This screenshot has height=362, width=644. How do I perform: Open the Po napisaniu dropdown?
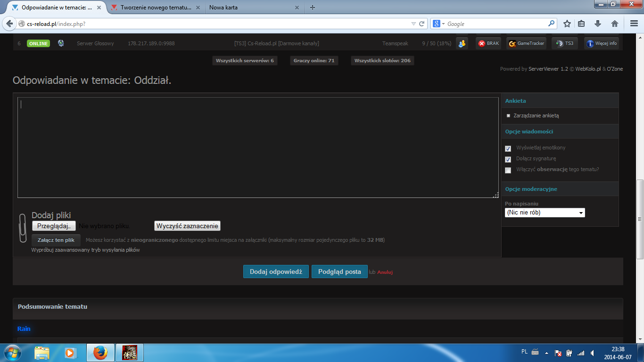pyautogui.click(x=545, y=213)
